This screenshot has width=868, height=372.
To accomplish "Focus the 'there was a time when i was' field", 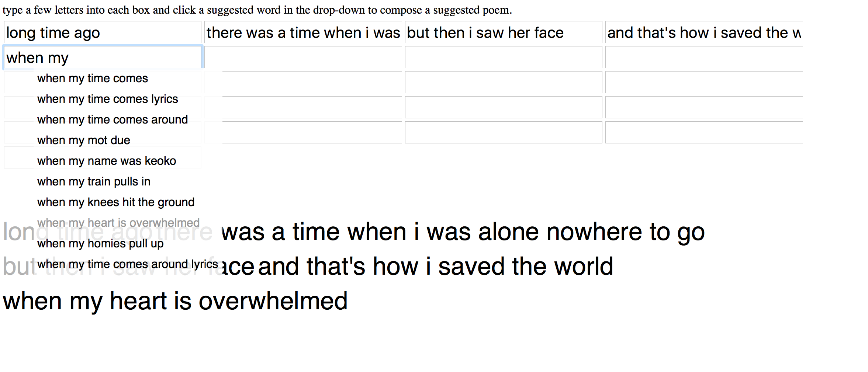I will click(x=303, y=32).
